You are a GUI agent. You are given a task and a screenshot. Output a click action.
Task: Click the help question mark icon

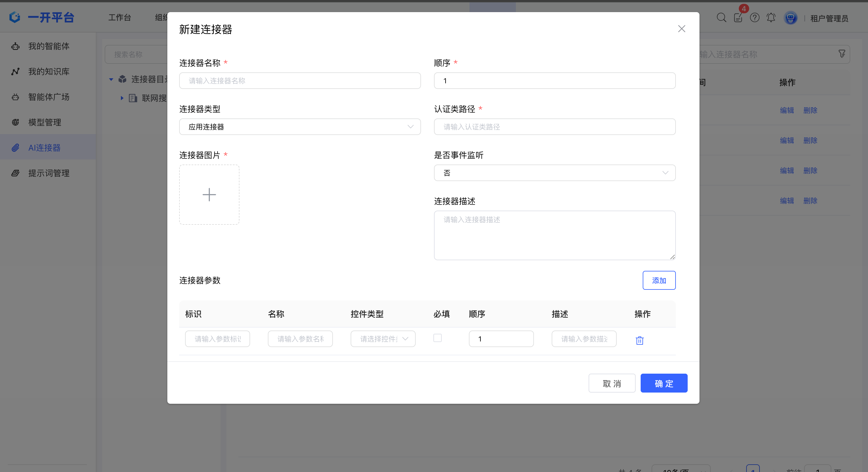754,17
